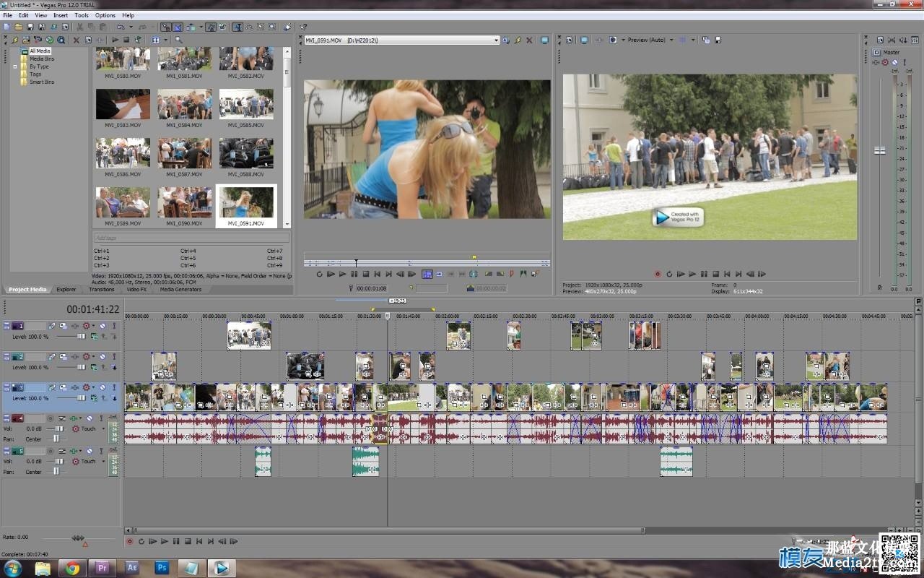
Task: Select Smart Bins in the media tree
Action: (41, 82)
